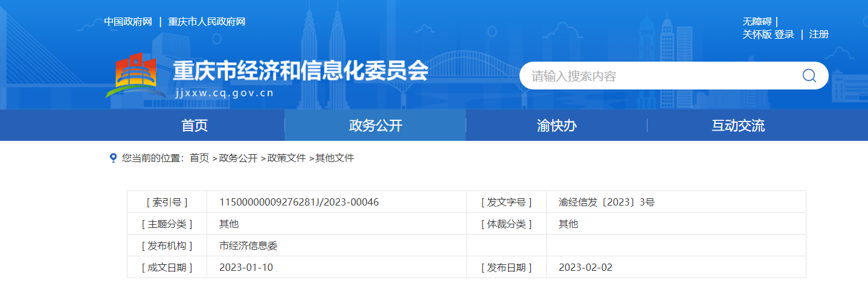Click 首页 in the breadcrumb
This screenshot has height=295, width=868.
pyautogui.click(x=199, y=158)
